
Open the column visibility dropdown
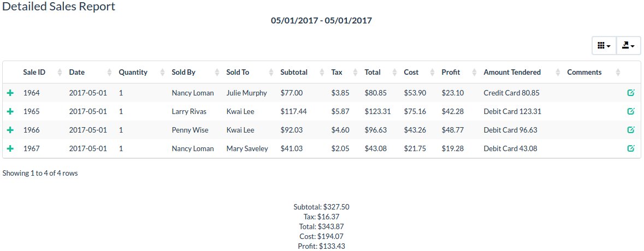[x=604, y=46]
